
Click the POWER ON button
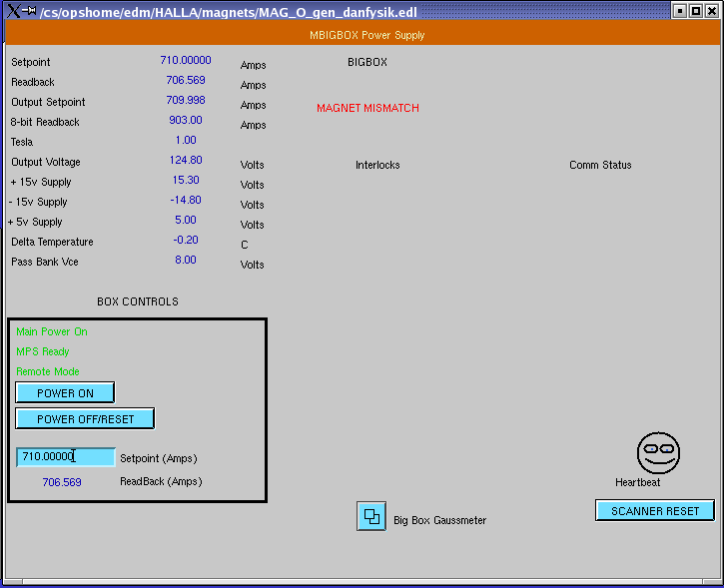coord(65,392)
